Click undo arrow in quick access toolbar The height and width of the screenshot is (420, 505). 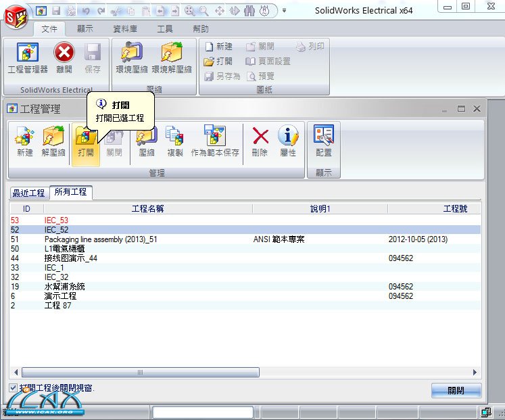tap(86, 11)
